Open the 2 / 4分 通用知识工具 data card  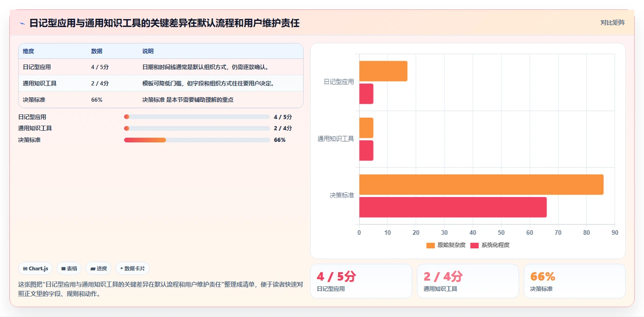468,281
